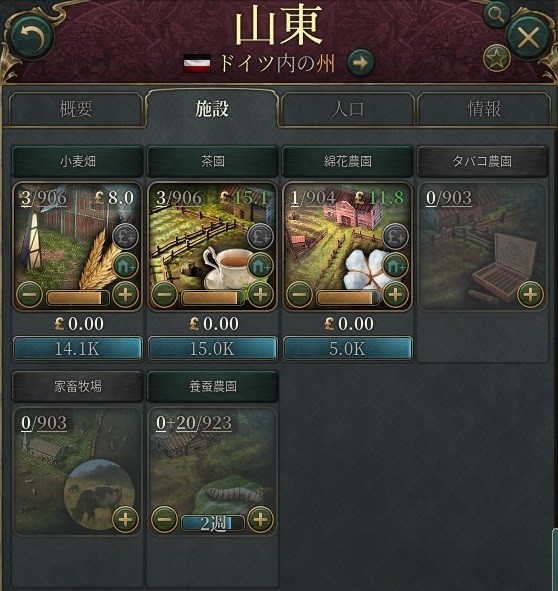Open the 人口 tab
558x591 pixels.
point(347,109)
